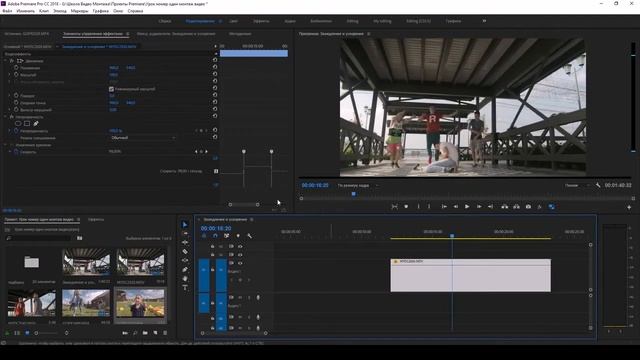Choose the free-draw bezier mask pen

pyautogui.click(x=36, y=123)
